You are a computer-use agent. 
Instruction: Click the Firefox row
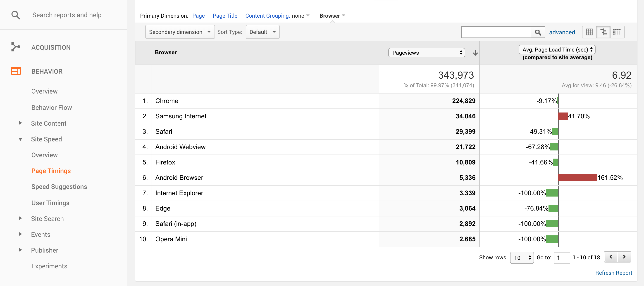point(386,162)
